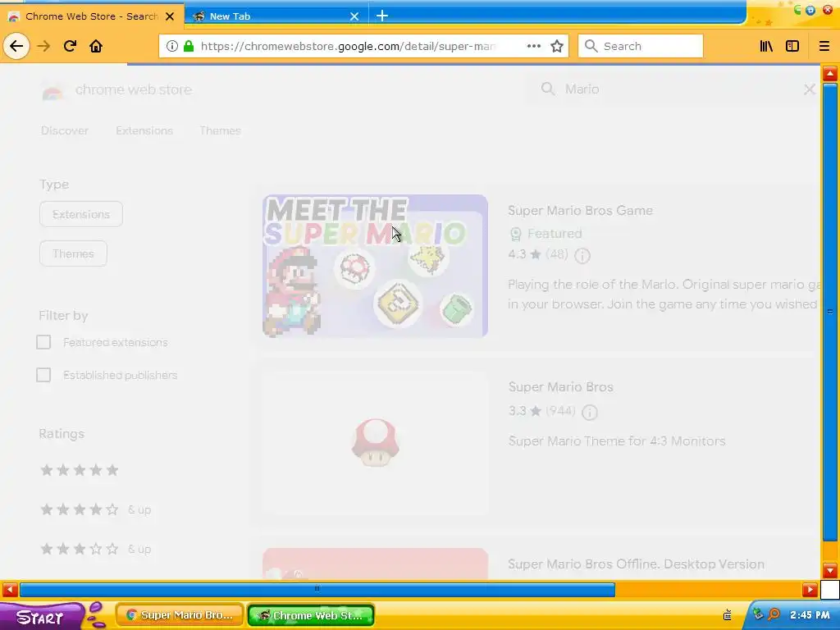Open the Super Mario Bros theme link
Viewport: 840px width, 630px height.
click(560, 387)
